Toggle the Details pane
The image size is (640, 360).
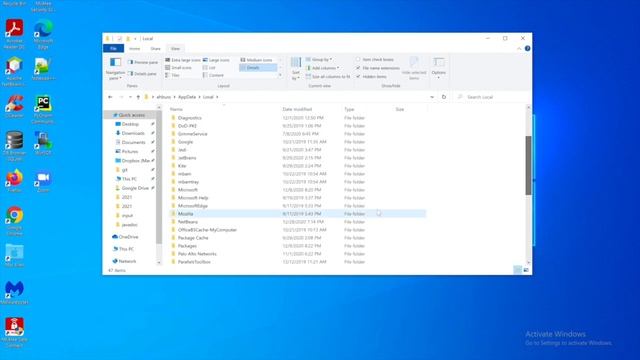tap(142, 74)
